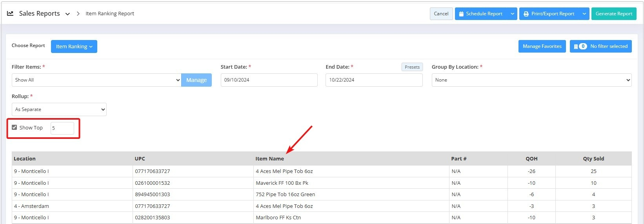Click the Qty Sold column header
This screenshot has height=224, width=644.
tap(593, 159)
